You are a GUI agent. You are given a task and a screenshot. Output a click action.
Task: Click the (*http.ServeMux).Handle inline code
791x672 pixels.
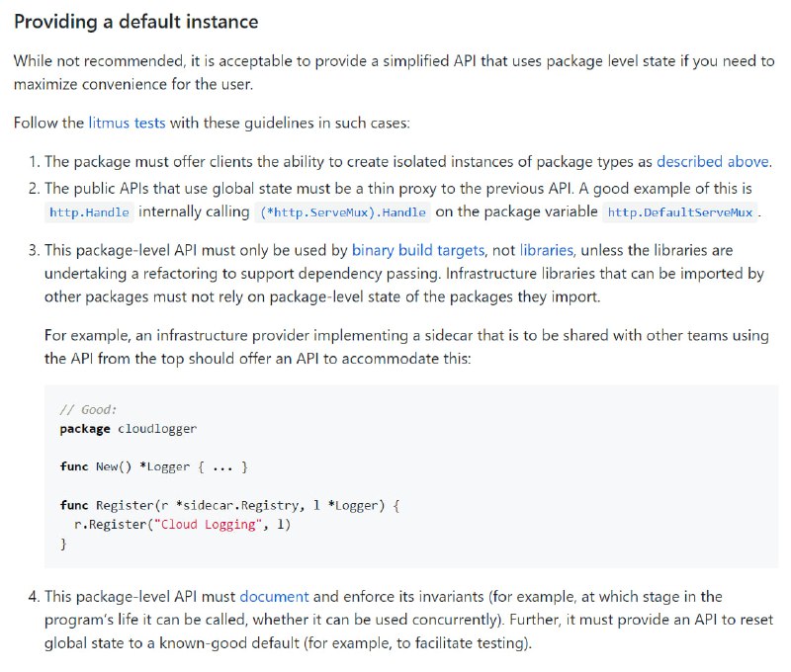pyautogui.click(x=343, y=212)
